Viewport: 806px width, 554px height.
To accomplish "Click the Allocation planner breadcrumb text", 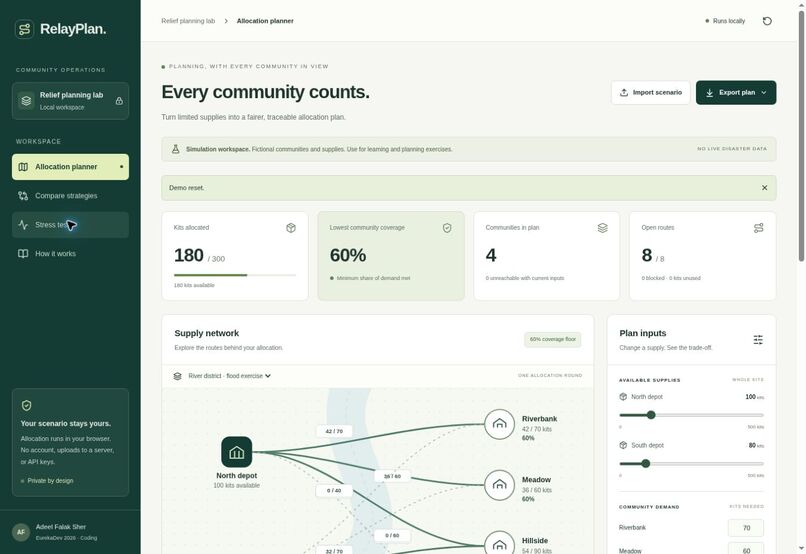I will (265, 21).
